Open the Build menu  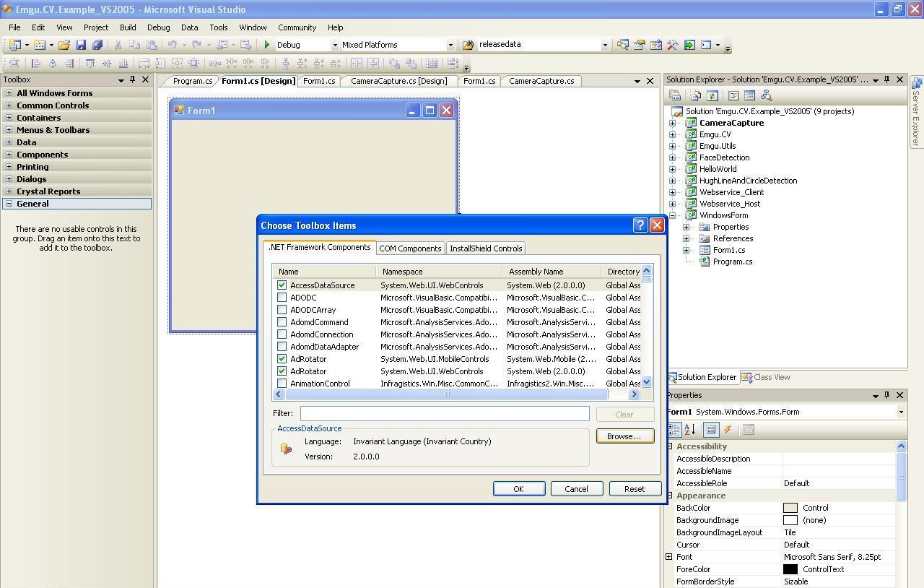point(128,27)
